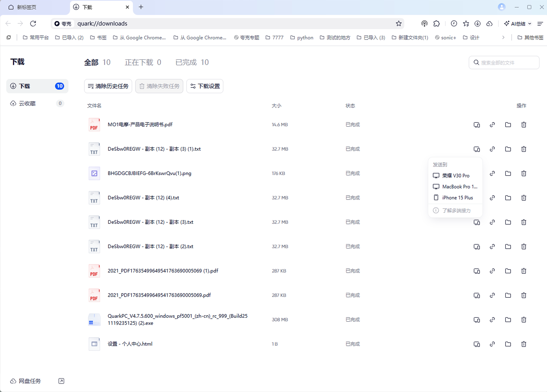Image resolution: width=547 pixels, height=392 pixels.
Task: Copy link of DeSbw0REGW 副本 (12) (4).txt
Action: pyautogui.click(x=492, y=198)
